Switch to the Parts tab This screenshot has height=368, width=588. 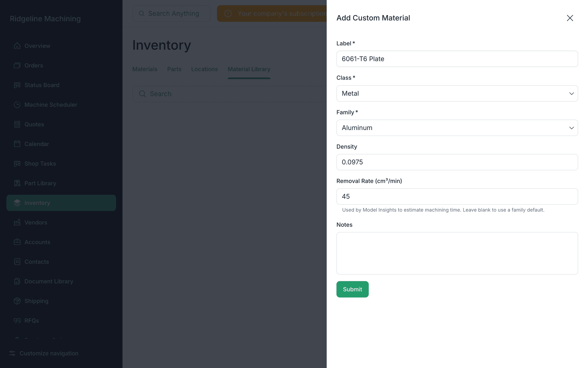click(x=174, y=69)
